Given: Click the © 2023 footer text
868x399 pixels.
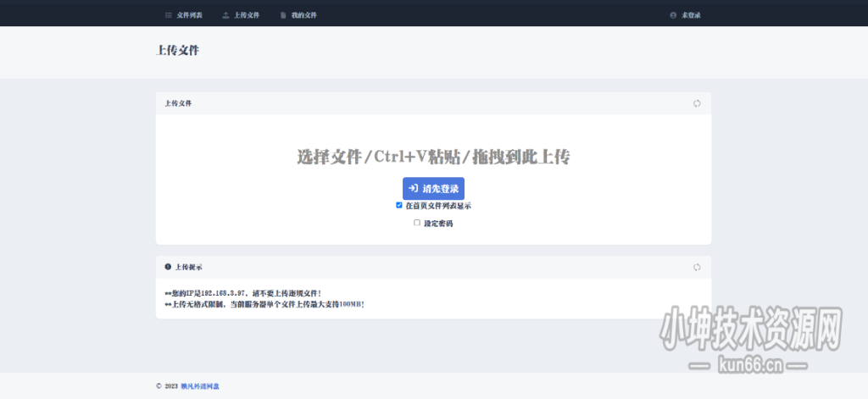Looking at the screenshot, I should (x=167, y=386).
